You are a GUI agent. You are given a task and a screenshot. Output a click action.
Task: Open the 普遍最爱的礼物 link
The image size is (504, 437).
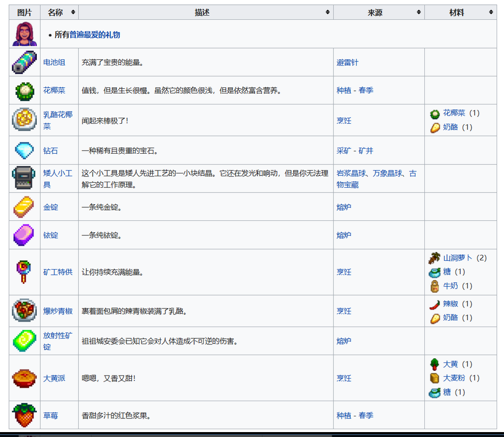94,35
